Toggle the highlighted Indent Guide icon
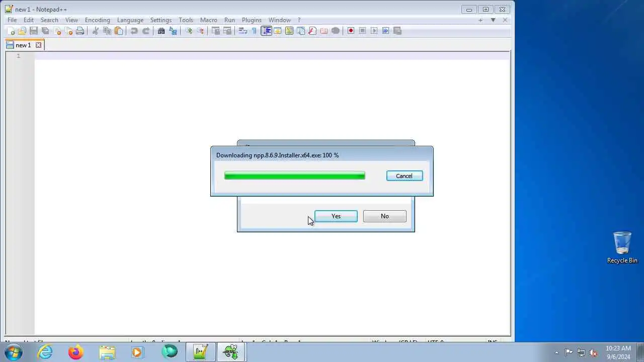This screenshot has height=362, width=644. coord(266,31)
